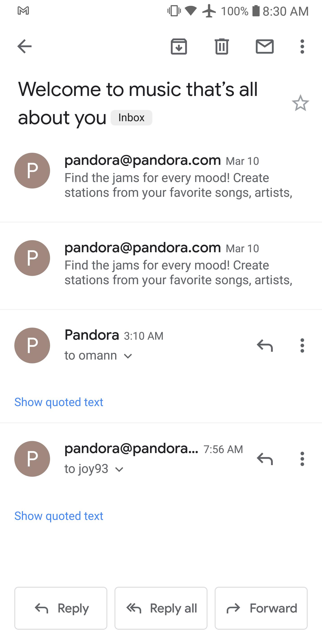The image size is (322, 644).
Task: Open more options for 3:10 AM message
Action: coord(302,345)
